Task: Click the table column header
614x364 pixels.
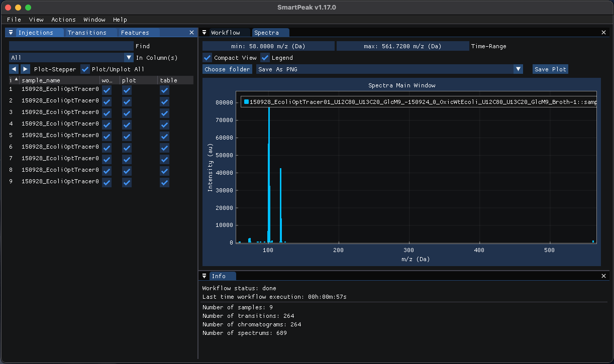Action: click(176, 80)
